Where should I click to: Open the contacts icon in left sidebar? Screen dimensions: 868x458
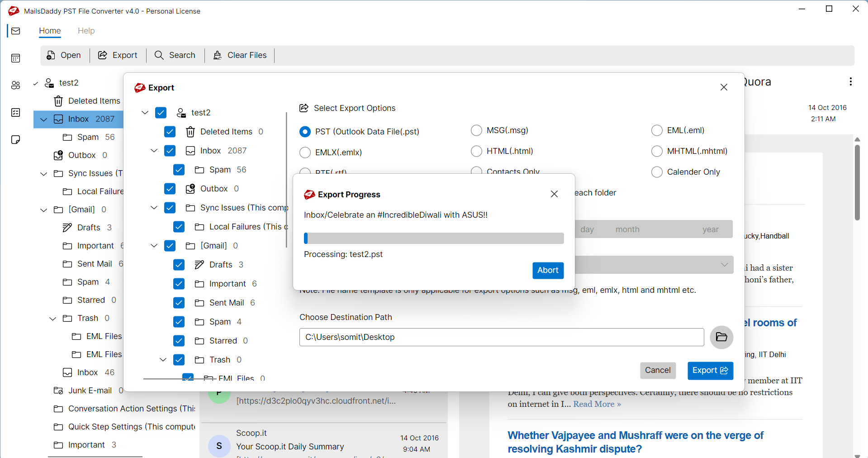click(x=16, y=85)
